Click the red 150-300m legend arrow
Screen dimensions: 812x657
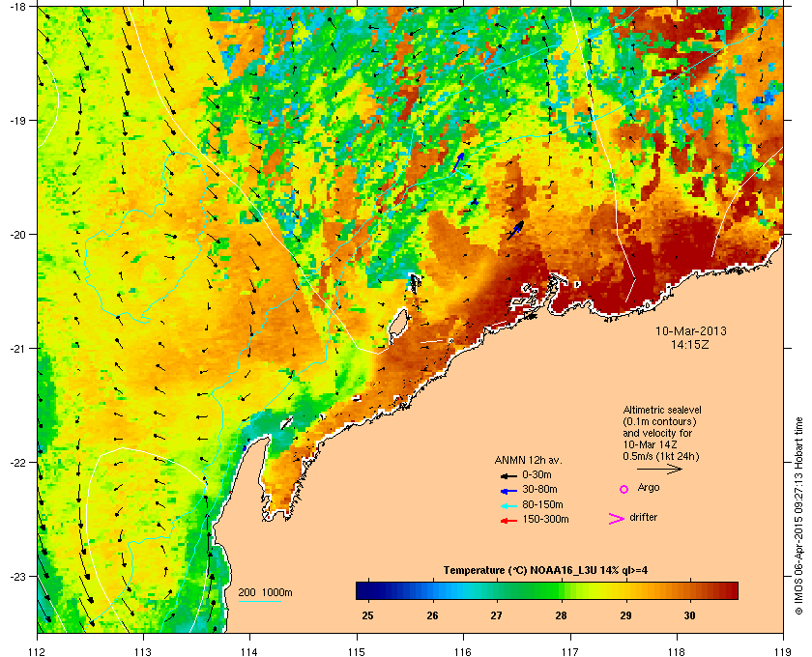(508, 521)
